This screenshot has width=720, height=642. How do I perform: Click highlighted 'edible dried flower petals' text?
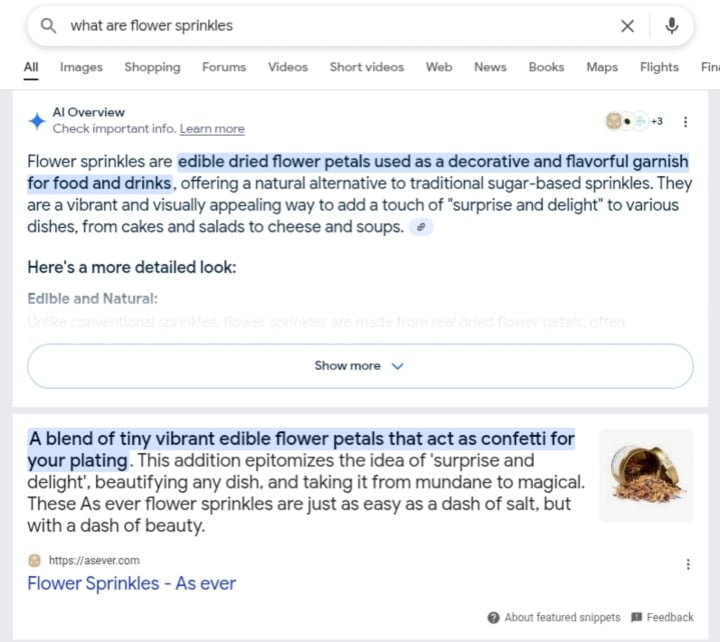pyautogui.click(x=274, y=162)
